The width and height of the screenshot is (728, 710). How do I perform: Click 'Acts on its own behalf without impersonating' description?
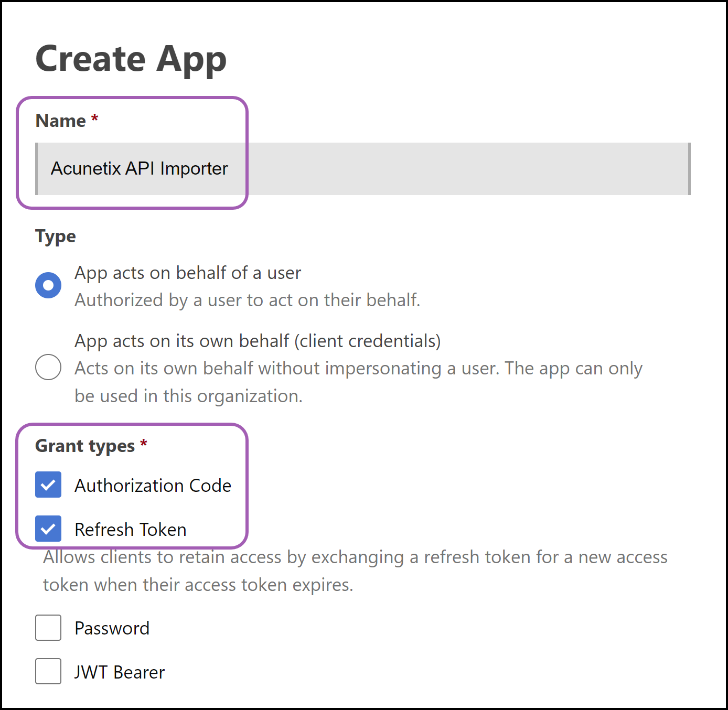coord(358,382)
